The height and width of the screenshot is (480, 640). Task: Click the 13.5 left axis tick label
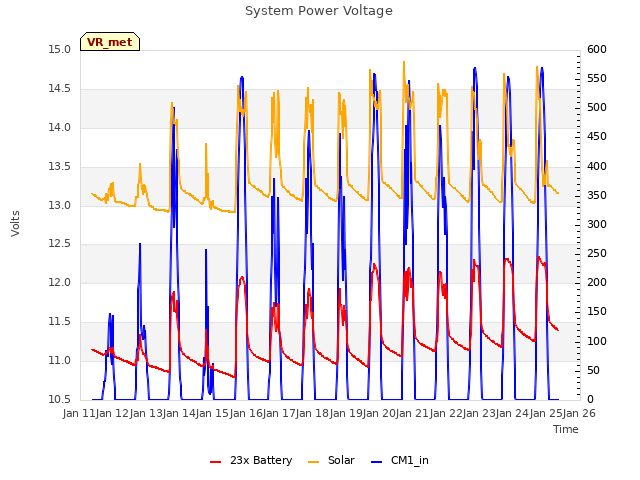(x=60, y=167)
